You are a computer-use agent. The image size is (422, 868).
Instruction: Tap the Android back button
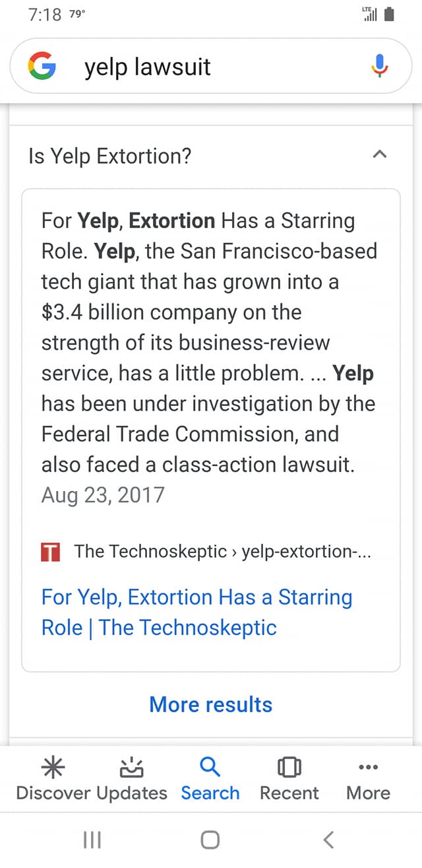pyautogui.click(x=328, y=840)
